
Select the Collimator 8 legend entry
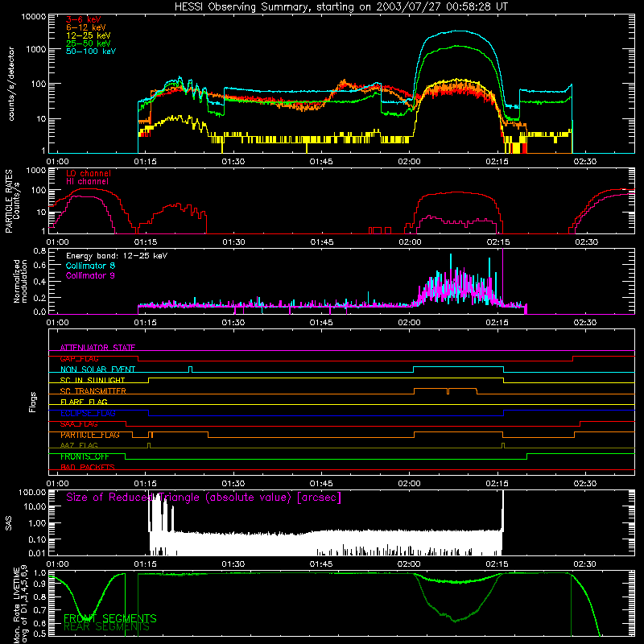(x=90, y=266)
